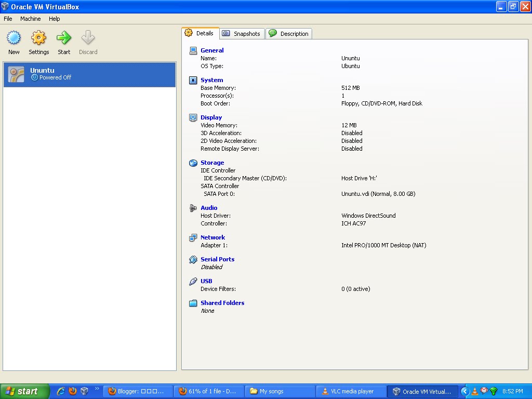Open the System settings heading link
Image resolution: width=532 pixels, height=399 pixels.
click(x=212, y=80)
